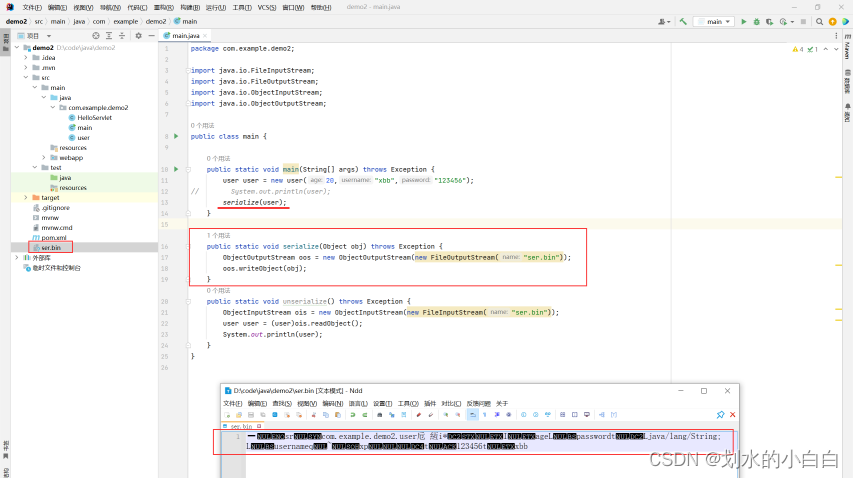Click the orange update arrow icon
853x478 pixels.
pyautogui.click(x=832, y=22)
